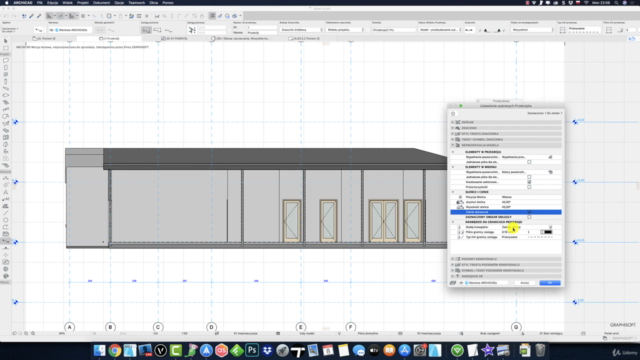Expand the Znacznik panel
The height and width of the screenshot is (360, 640).
coord(506,128)
